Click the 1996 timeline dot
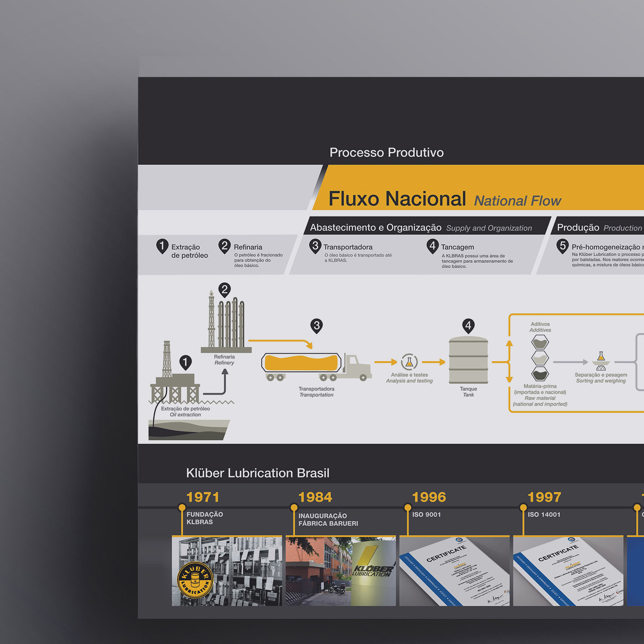 point(408,508)
